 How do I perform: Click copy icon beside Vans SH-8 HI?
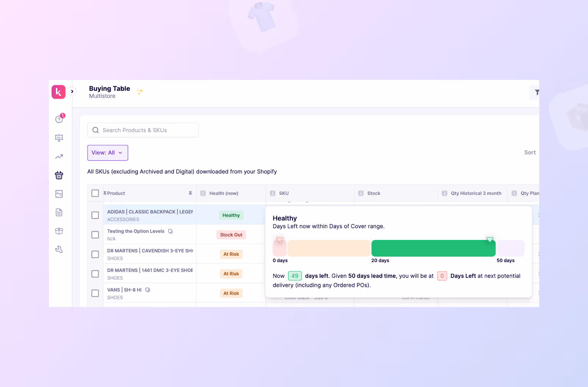[x=148, y=290]
